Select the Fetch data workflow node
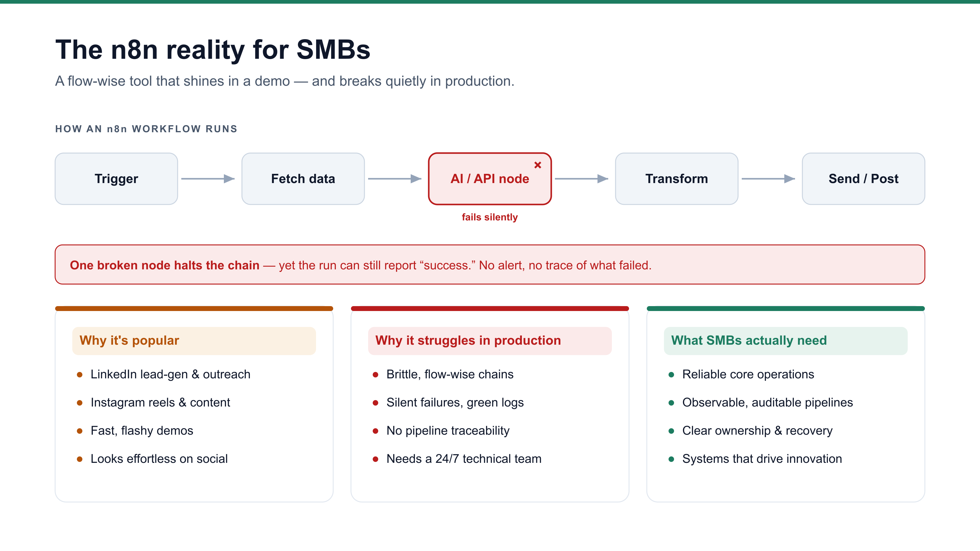980x551 pixels. click(x=303, y=179)
